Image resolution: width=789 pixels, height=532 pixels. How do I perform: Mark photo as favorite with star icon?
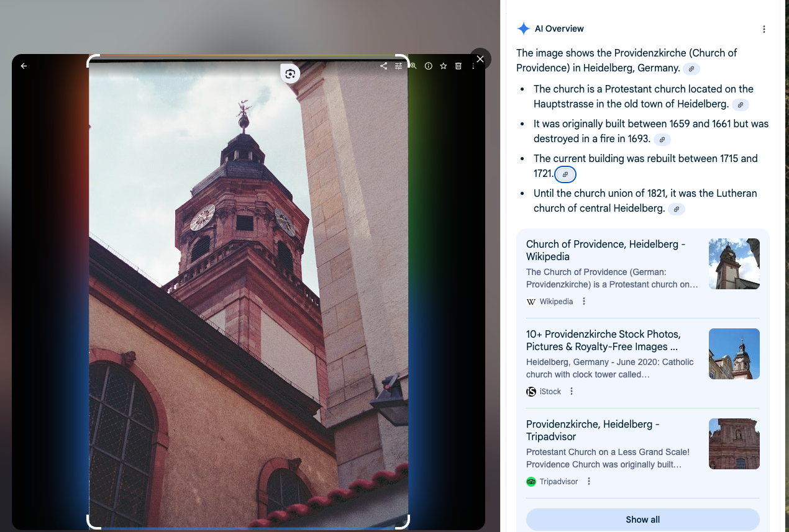tap(444, 66)
